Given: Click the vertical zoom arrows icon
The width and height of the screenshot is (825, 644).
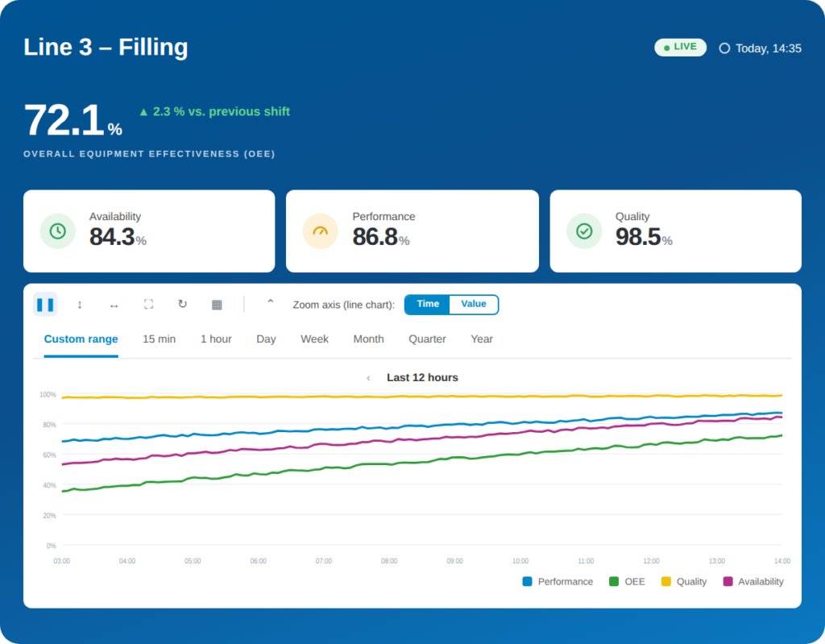Looking at the screenshot, I should tap(80, 305).
